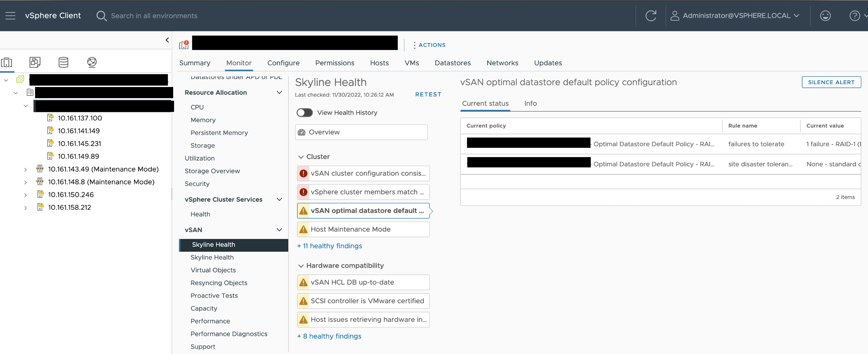Click warning icon on SCSI controller finding
Image resolution: width=868 pixels, height=354 pixels.
pyautogui.click(x=303, y=301)
